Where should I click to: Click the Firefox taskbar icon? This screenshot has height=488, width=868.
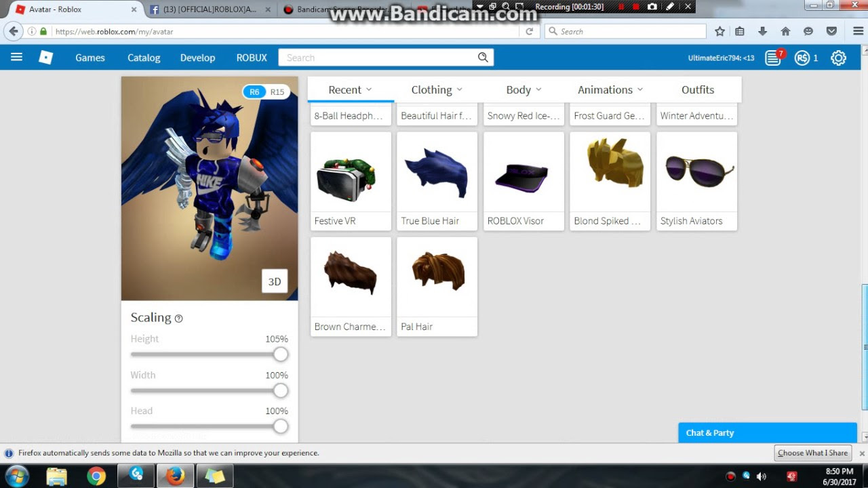[x=176, y=476]
